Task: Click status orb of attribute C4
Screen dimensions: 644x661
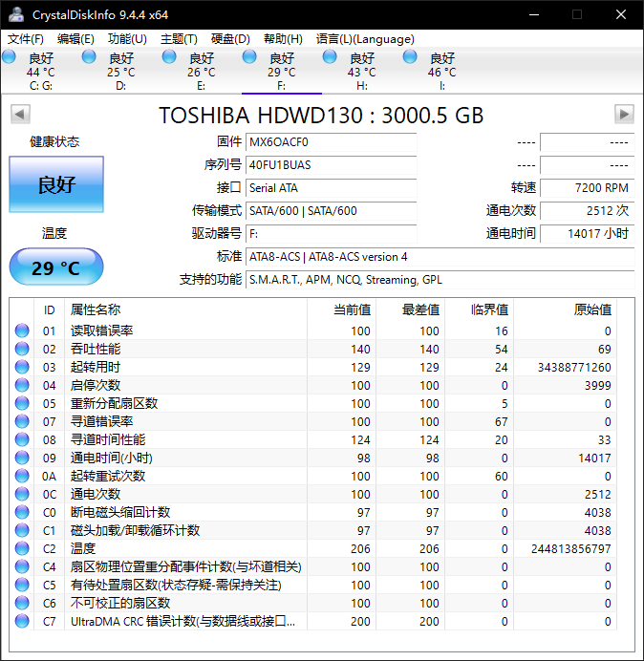Action: (22, 566)
